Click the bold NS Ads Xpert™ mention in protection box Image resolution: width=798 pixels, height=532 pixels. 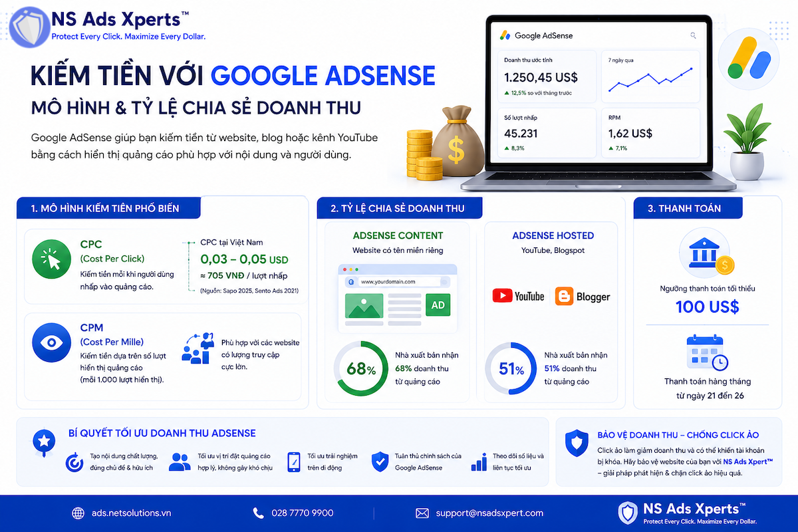point(748,462)
